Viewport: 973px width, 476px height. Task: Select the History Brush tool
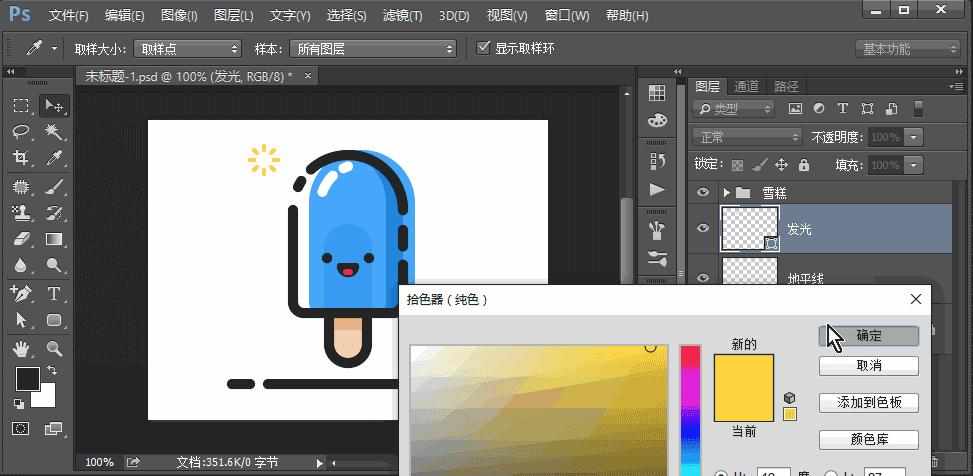pyautogui.click(x=55, y=213)
